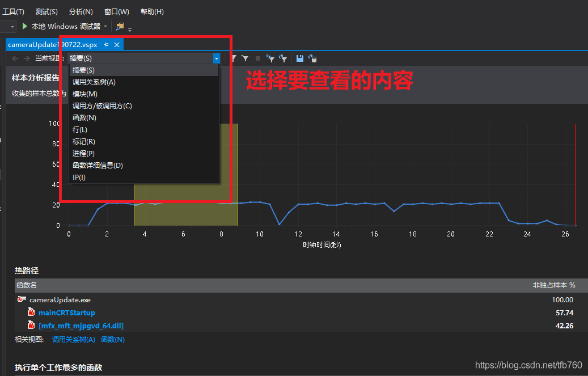Click the 42.26 percentage value
588x376 pixels.
564,326
